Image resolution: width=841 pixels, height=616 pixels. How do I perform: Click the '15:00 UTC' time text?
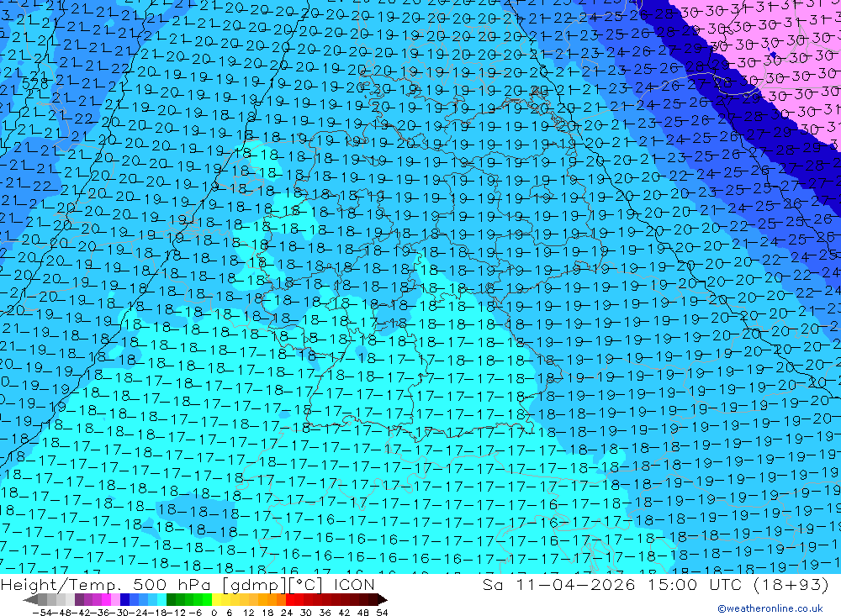click(x=695, y=584)
